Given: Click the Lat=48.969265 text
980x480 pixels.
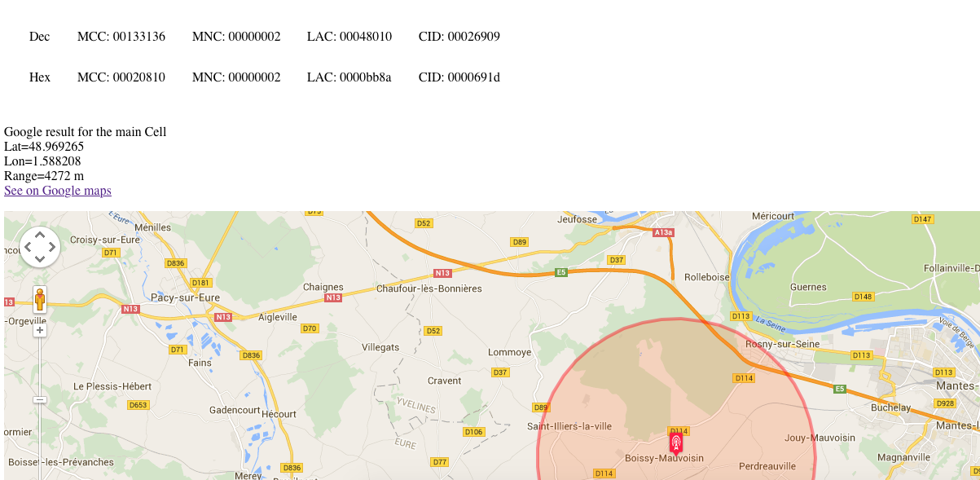Looking at the screenshot, I should pyautogui.click(x=44, y=147).
